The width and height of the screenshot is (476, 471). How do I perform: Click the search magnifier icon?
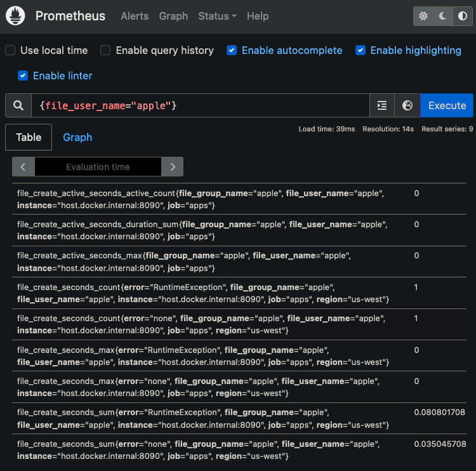[18, 105]
